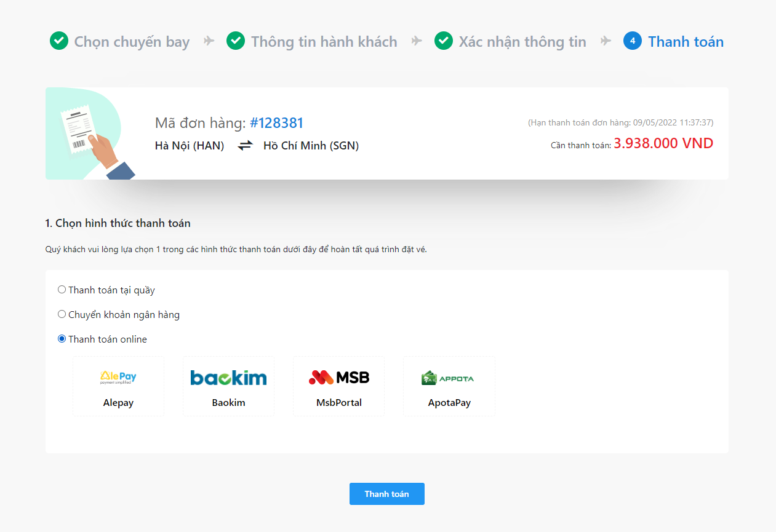The width and height of the screenshot is (776, 532).
Task: Select Thanh toán online radio option
Action: [62, 339]
